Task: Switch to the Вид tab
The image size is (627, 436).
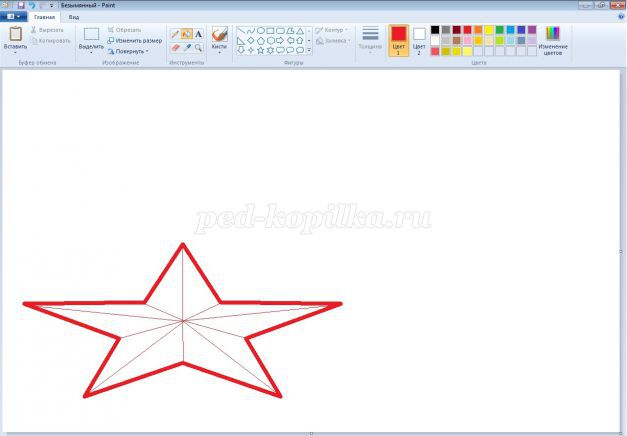Action: click(74, 17)
